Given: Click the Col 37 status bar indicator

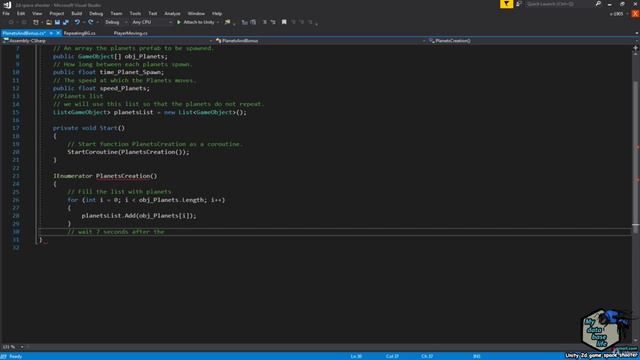Looking at the screenshot, I should (392, 356).
